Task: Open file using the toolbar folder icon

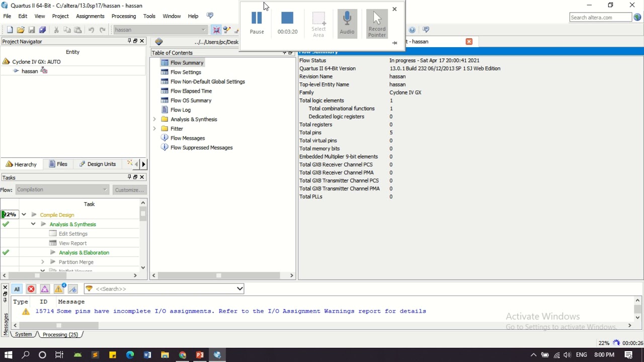Action: tap(21, 30)
